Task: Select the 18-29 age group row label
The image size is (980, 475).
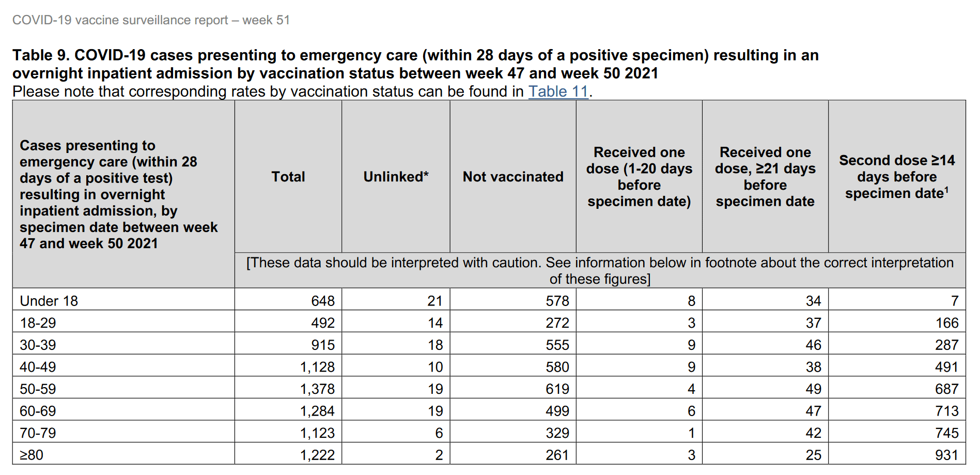Action: tap(38, 323)
